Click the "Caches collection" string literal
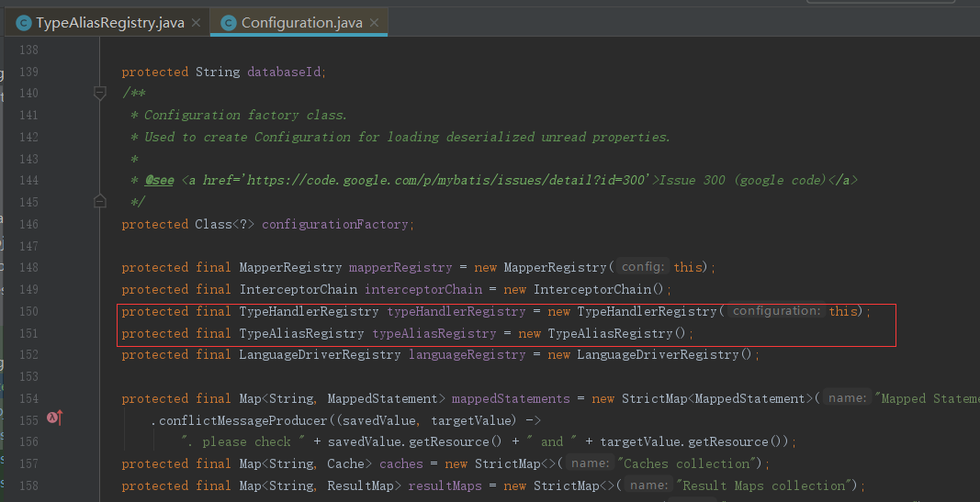The image size is (980, 502). coord(687,463)
